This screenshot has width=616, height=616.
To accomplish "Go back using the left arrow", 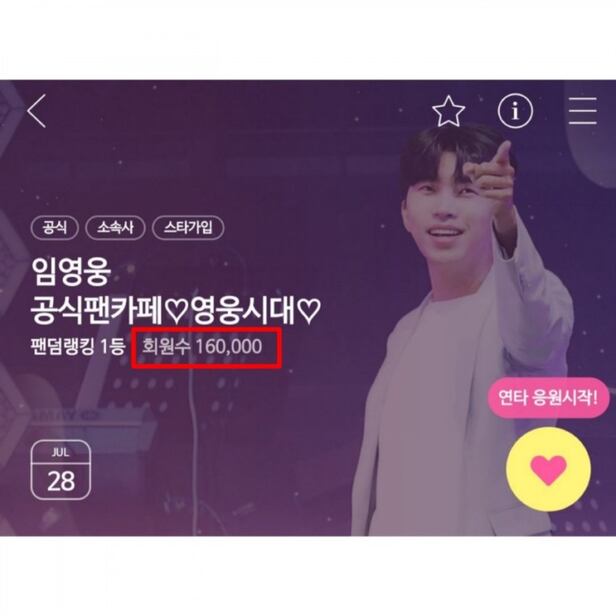I will pos(37,111).
